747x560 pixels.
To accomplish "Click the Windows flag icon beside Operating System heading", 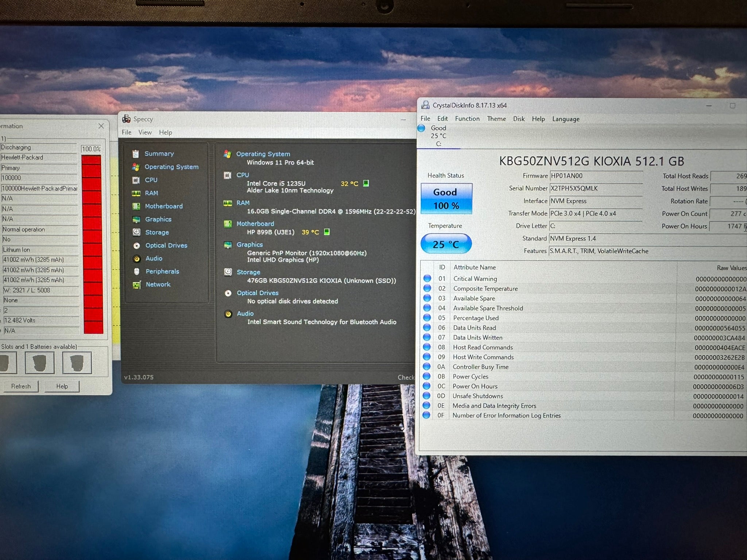I will tap(228, 154).
